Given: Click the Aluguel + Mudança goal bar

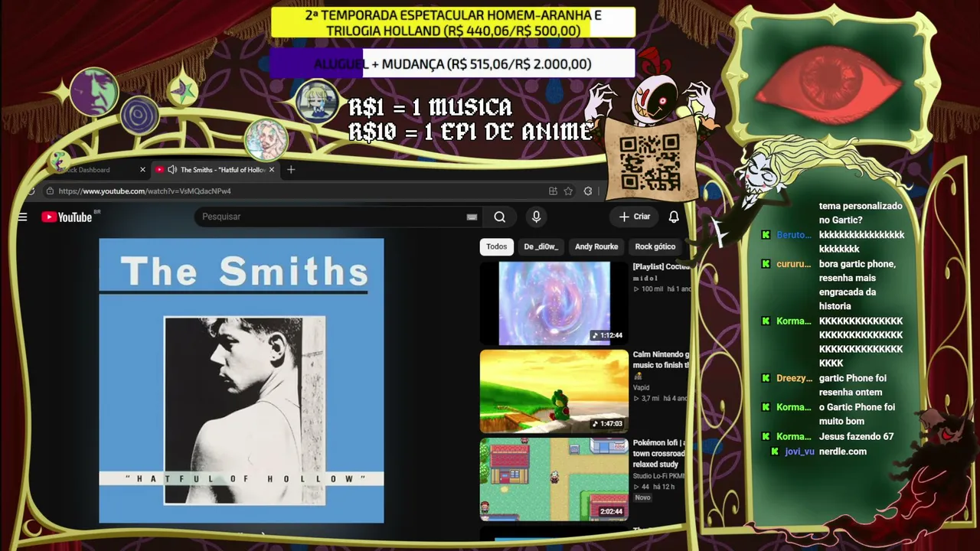Looking at the screenshot, I should click(x=452, y=64).
